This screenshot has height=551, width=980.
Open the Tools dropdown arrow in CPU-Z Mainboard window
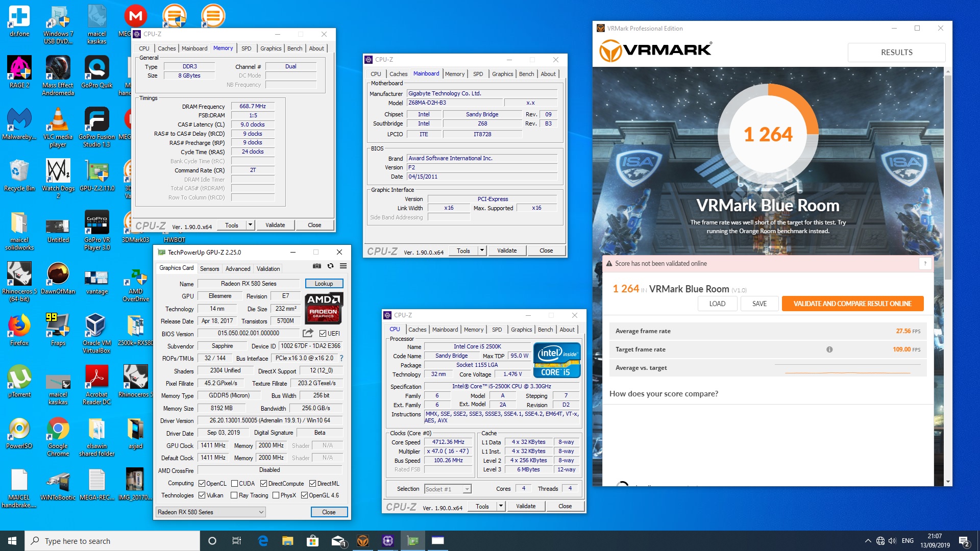click(x=482, y=251)
